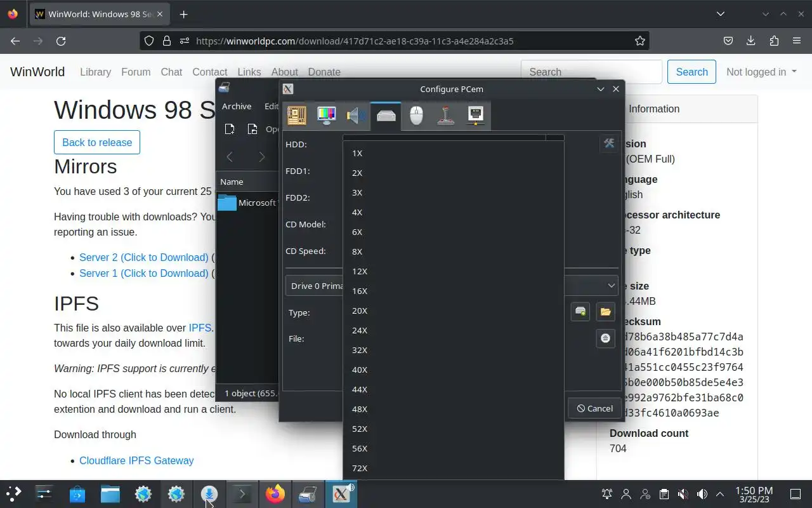Screen dimensions: 812x508
Task: Click the back arrow in Ark window
Action: tap(230, 157)
